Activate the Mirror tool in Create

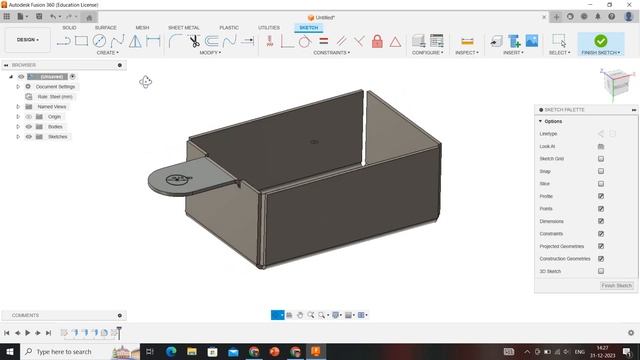135,41
